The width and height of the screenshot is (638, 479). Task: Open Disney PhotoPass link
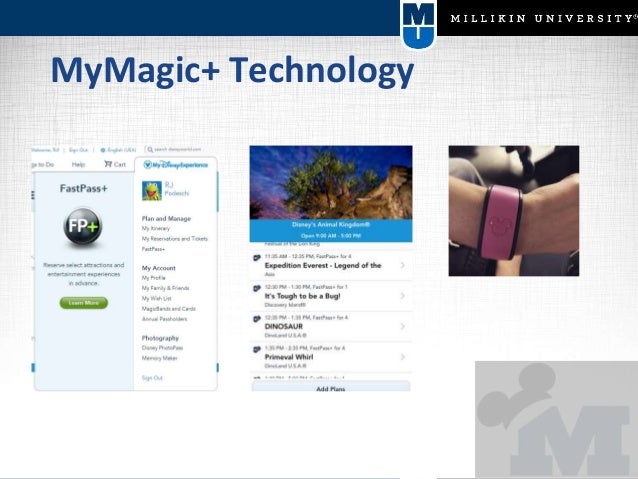tap(162, 348)
